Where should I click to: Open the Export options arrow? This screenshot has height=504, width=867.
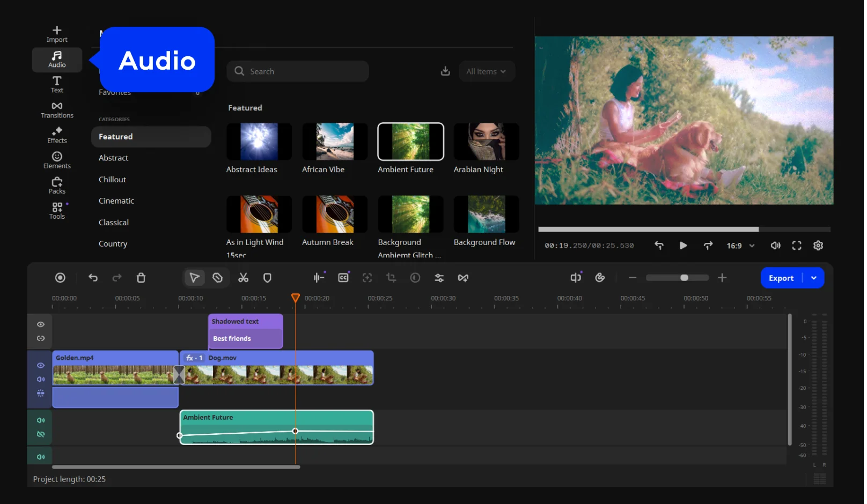[814, 278]
